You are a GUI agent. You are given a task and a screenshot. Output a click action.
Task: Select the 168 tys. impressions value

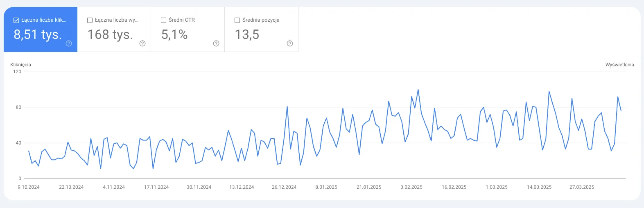click(x=110, y=34)
